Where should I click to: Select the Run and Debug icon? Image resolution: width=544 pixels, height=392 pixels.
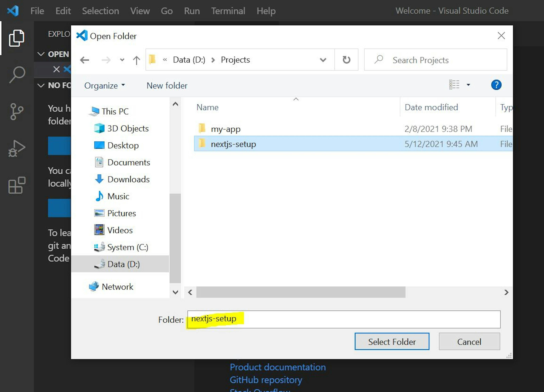coord(17,148)
